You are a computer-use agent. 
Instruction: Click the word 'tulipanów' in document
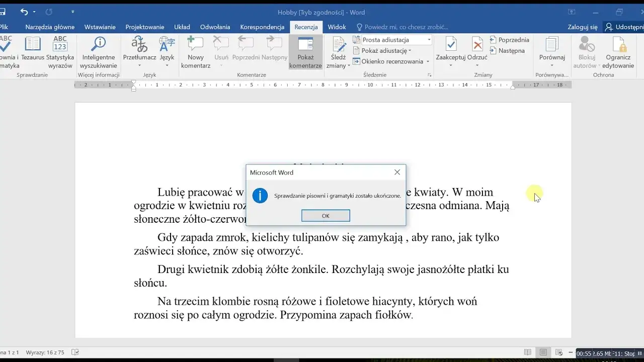[315, 237]
